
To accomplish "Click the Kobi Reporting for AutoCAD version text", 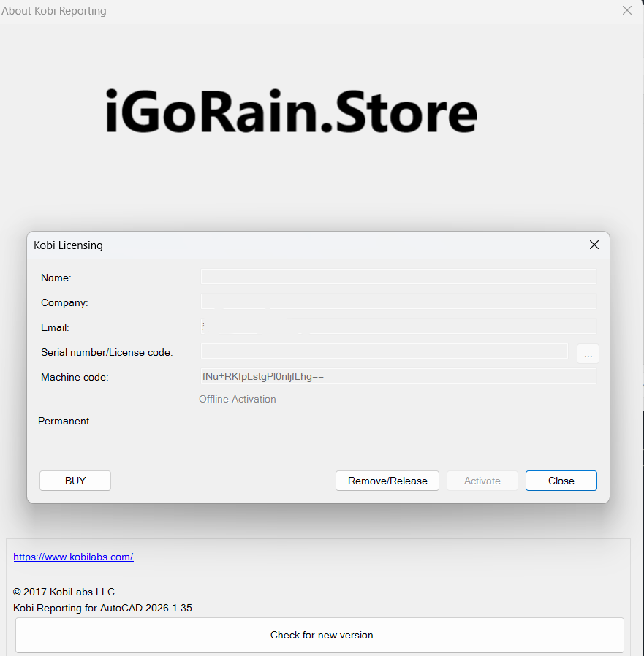I will point(102,608).
